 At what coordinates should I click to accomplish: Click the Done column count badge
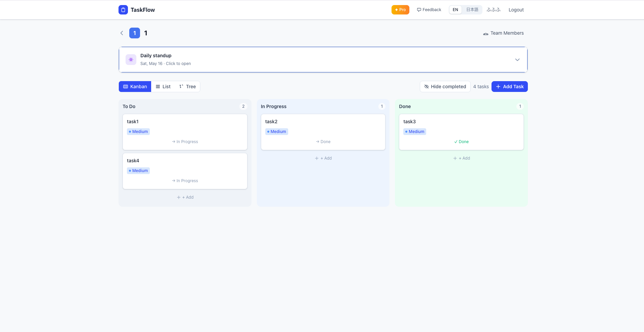pos(520,106)
